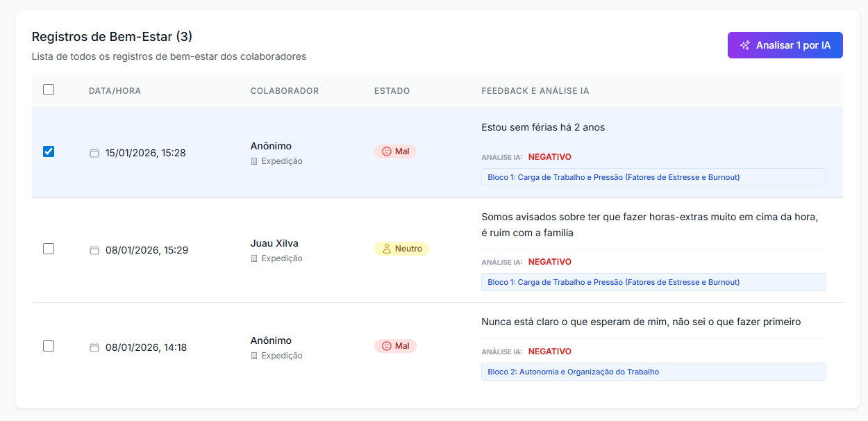Check the Juau Xilva row checkbox
The image size is (868, 421).
[49, 249]
